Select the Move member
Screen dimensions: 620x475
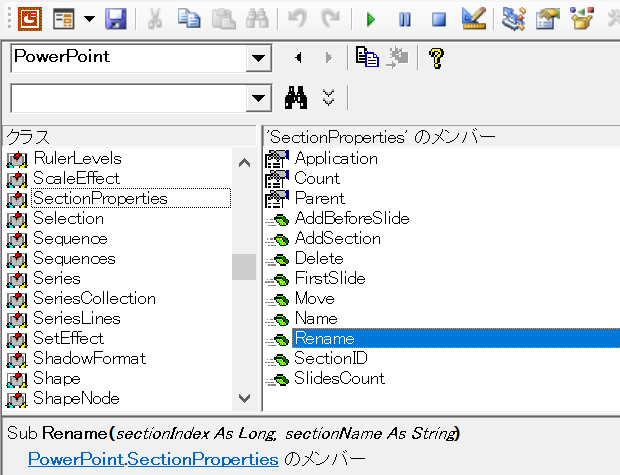pos(315,298)
